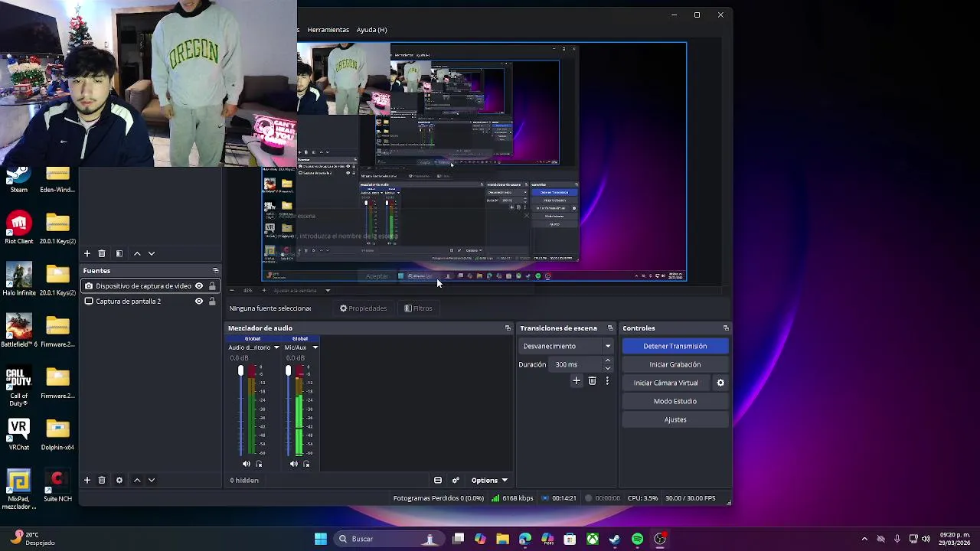
Task: Undock the Transiciones de escena panel
Action: click(x=610, y=328)
